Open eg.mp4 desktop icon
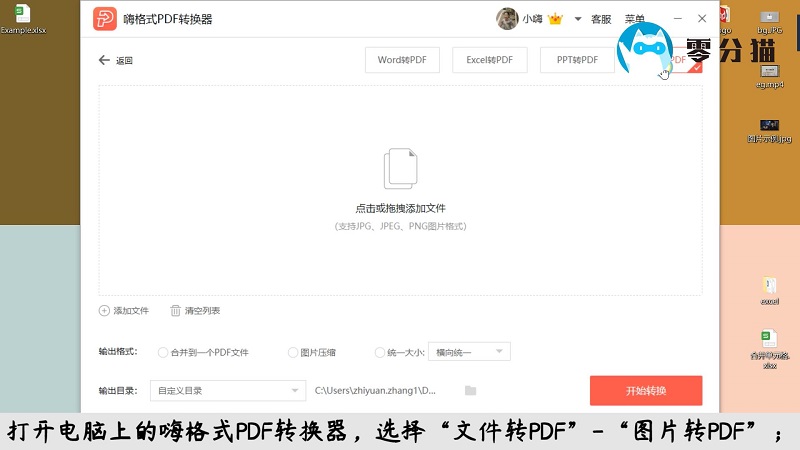This screenshot has width=800, height=450. (769, 77)
